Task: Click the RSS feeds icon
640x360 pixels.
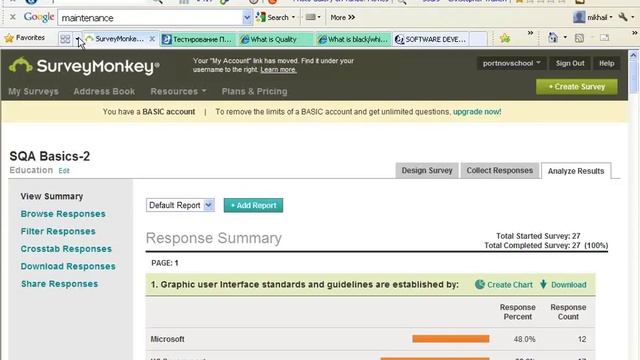Action: coord(579,38)
